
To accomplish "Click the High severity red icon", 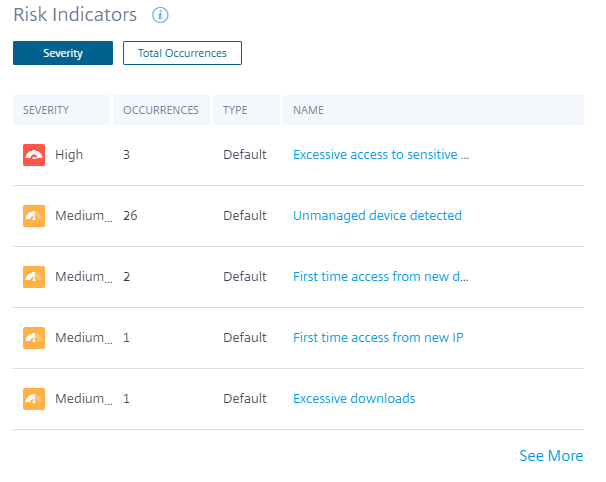I will pyautogui.click(x=34, y=155).
